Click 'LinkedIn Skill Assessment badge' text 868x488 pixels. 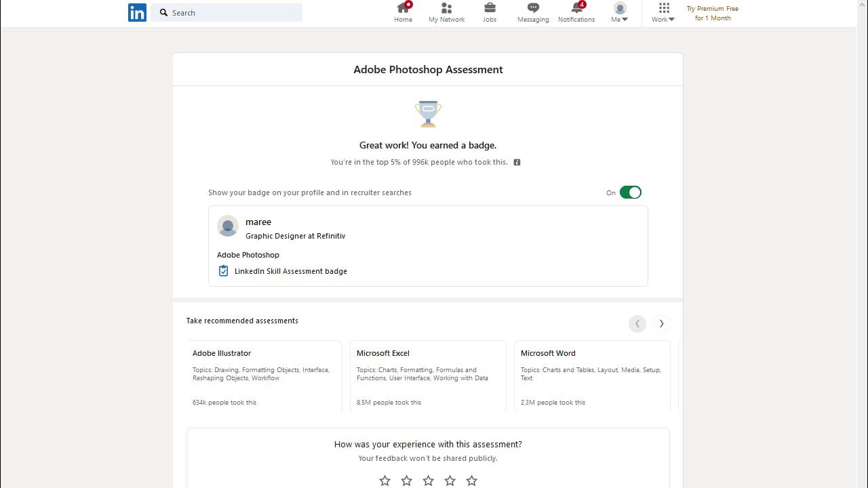click(291, 271)
